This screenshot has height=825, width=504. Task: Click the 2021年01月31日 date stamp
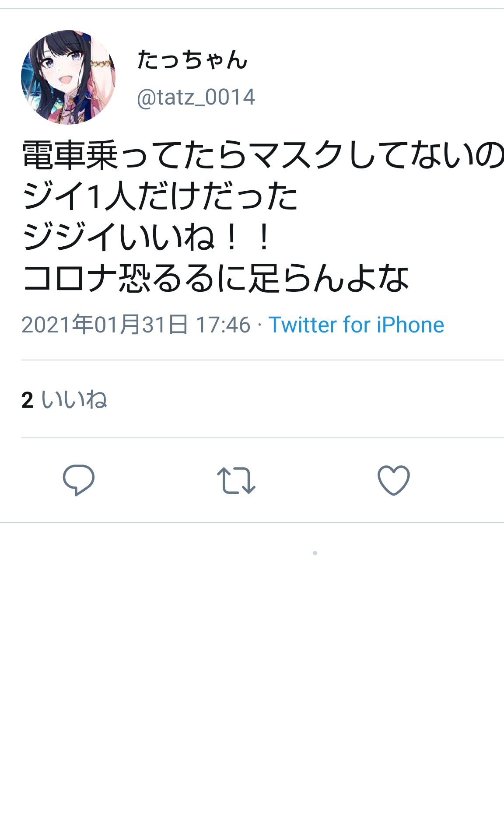point(105,325)
